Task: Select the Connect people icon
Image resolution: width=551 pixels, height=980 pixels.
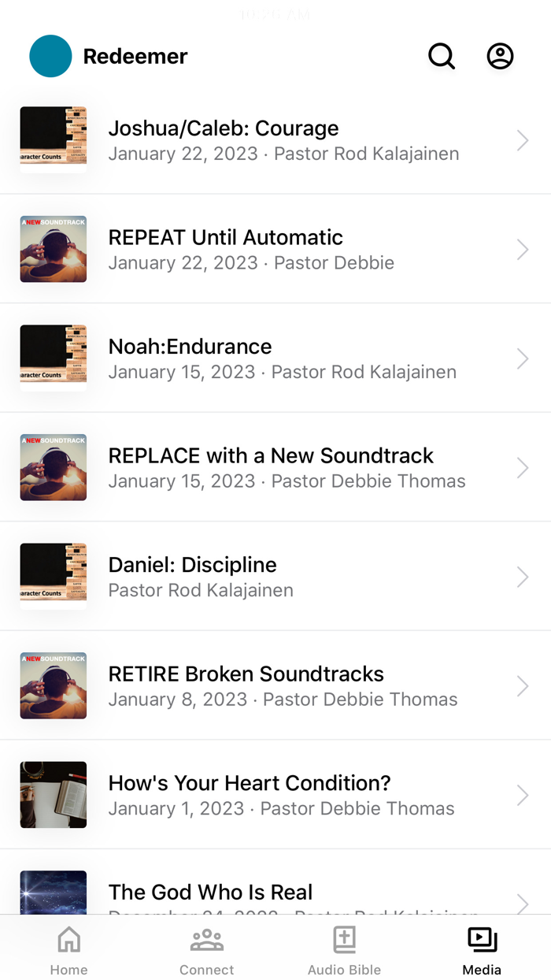Action: pos(206,939)
